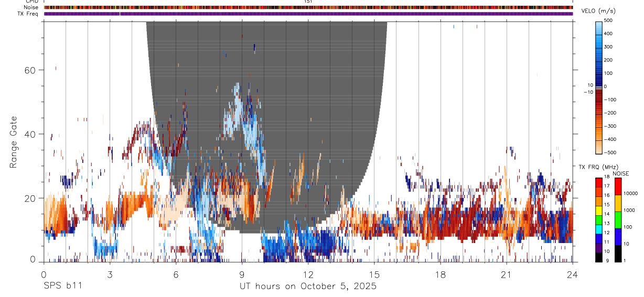Screen dimensions: 644x297
Task: Click x-axis tick label '12' under the plot
Action: click(x=308, y=274)
